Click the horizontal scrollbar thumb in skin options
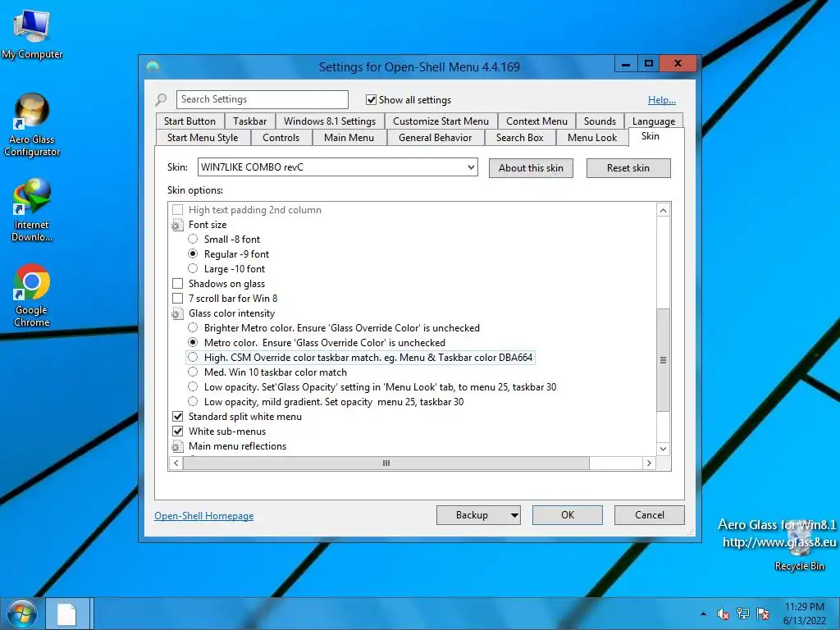 tap(386, 463)
